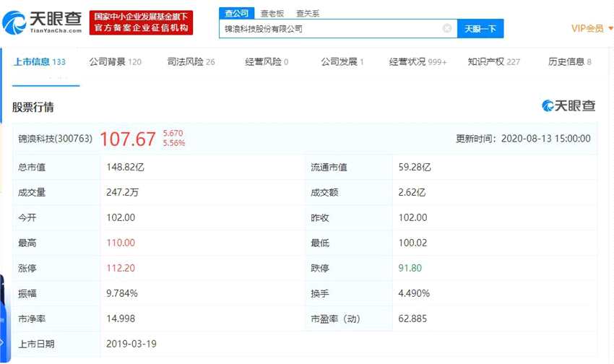Open the TianYanCha logo homepage
The height and width of the screenshot is (364, 614).
point(43,22)
